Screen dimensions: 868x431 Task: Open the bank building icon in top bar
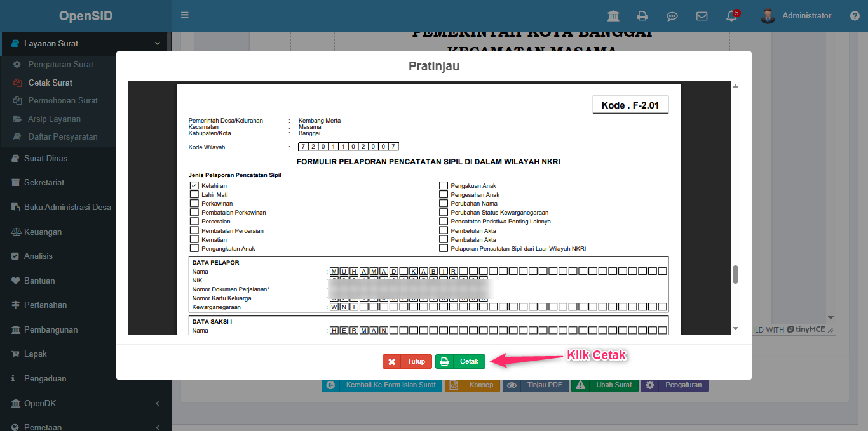click(x=613, y=16)
